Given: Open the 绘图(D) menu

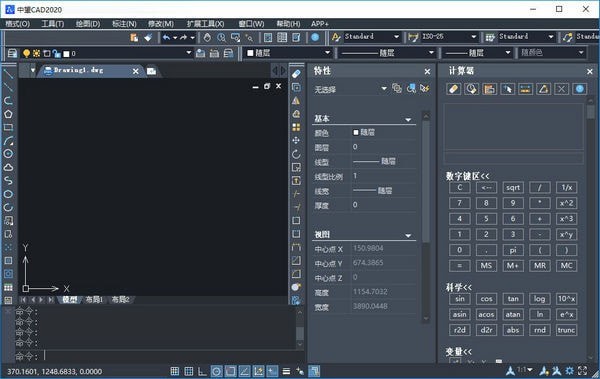Looking at the screenshot, I should 88,24.
